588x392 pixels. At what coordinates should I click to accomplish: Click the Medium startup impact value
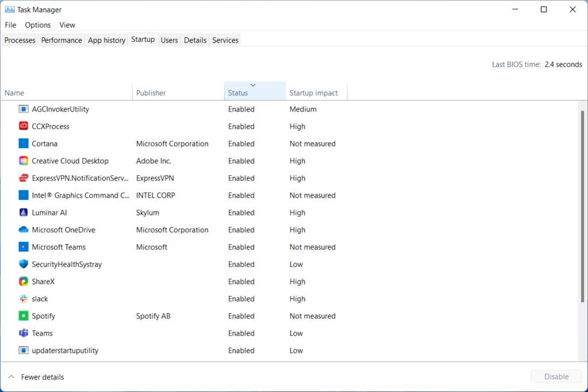[x=303, y=109]
